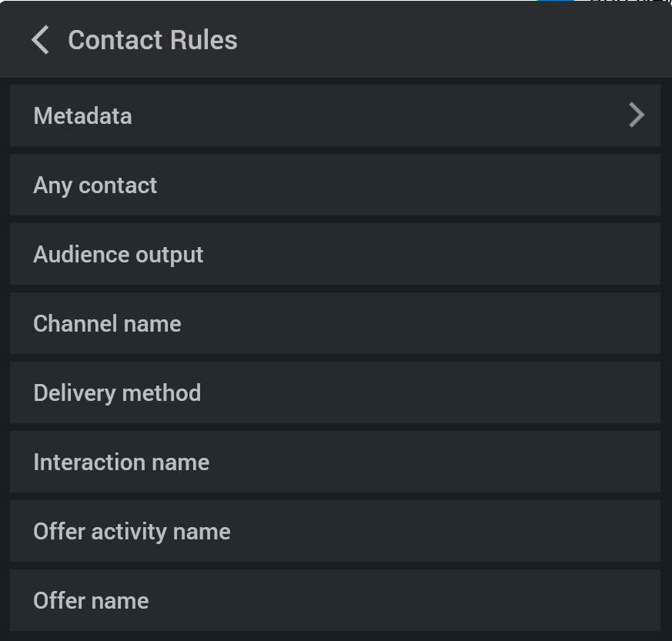Choose the Offer activity name entry
672x641 pixels.
coord(335,531)
